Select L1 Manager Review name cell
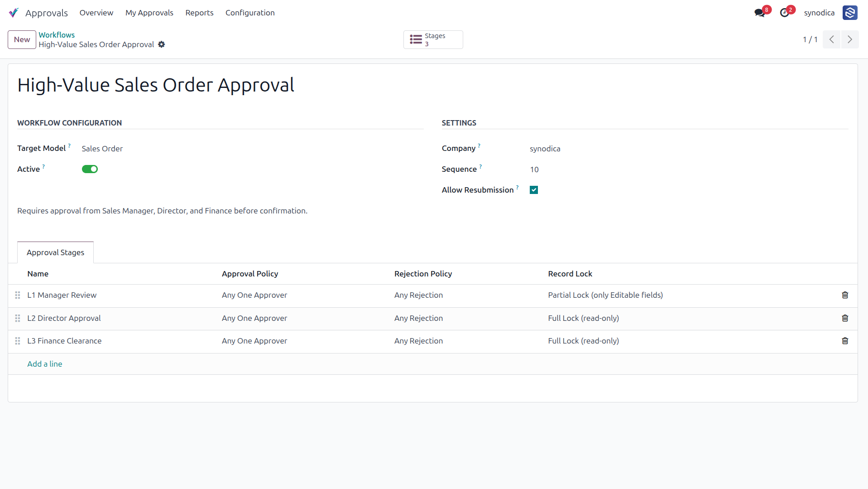The height and width of the screenshot is (489, 868). (62, 295)
